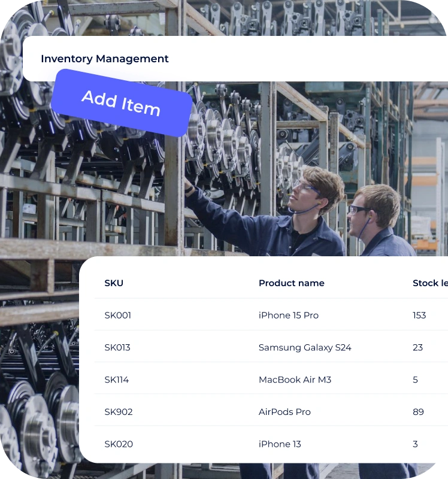The image size is (448, 479).
Task: Select SKU cell SK020
Action: point(119,444)
